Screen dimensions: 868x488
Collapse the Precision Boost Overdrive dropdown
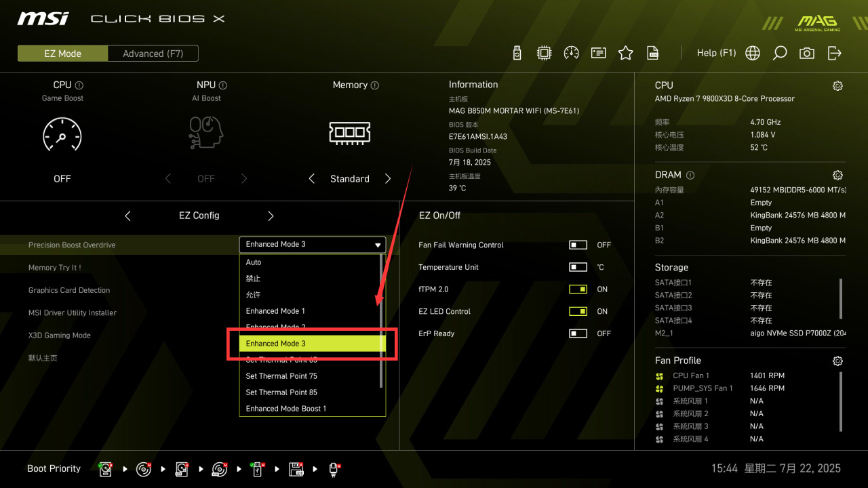click(x=313, y=245)
